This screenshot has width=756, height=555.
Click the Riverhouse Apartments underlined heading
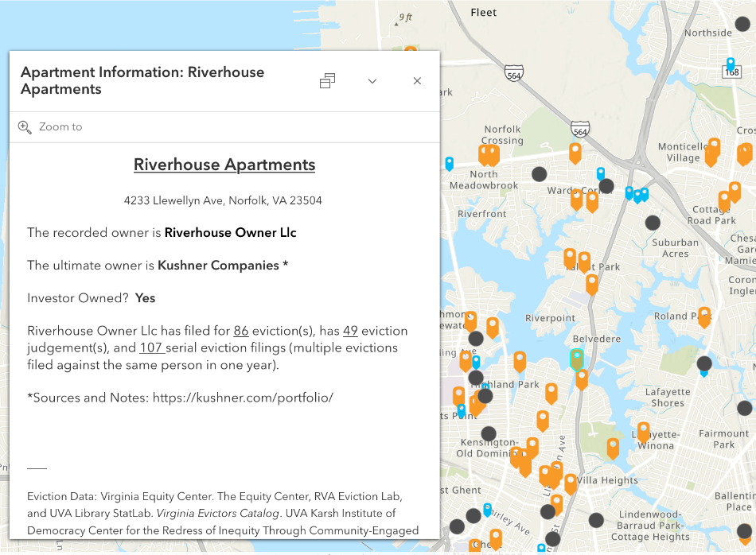224,165
